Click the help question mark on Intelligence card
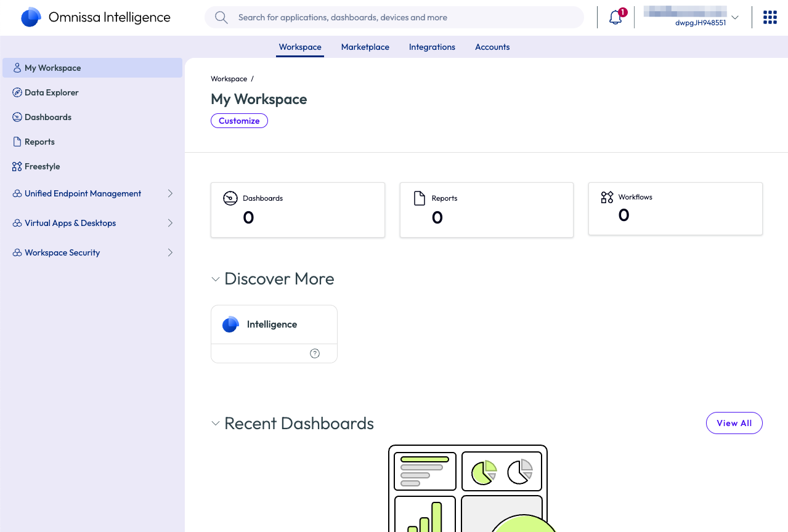The width and height of the screenshot is (788, 532). click(315, 353)
